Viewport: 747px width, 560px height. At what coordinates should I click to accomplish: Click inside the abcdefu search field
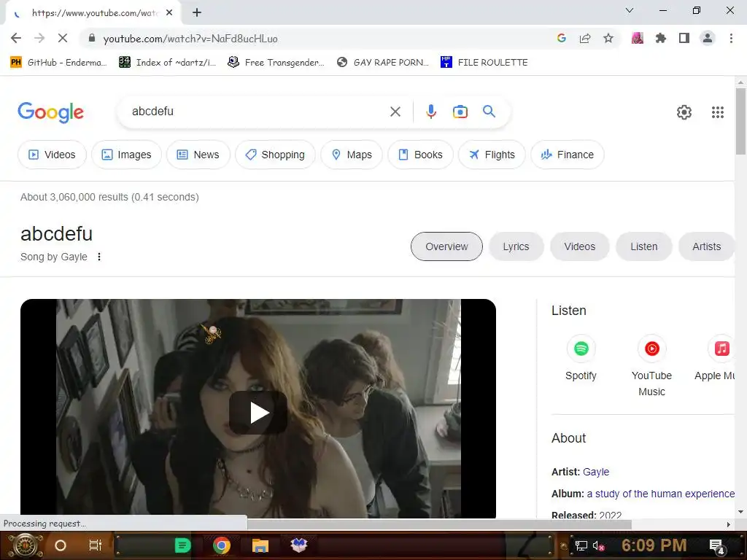[258, 112]
